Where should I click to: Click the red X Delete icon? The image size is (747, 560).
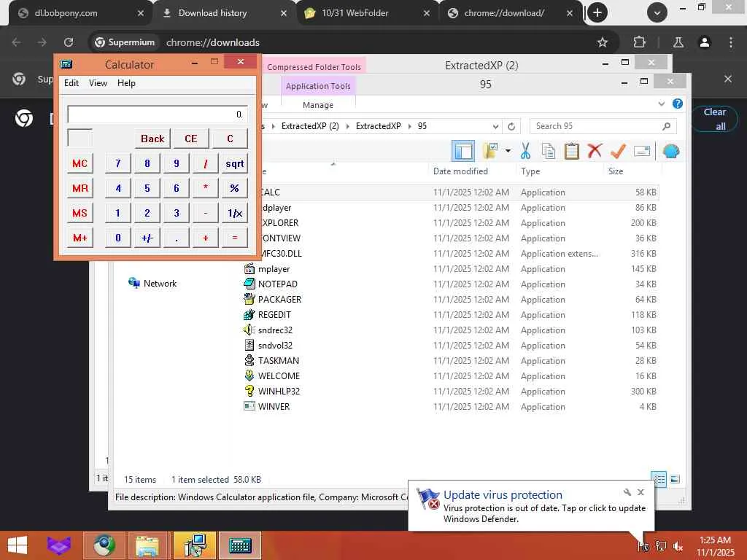(x=594, y=152)
